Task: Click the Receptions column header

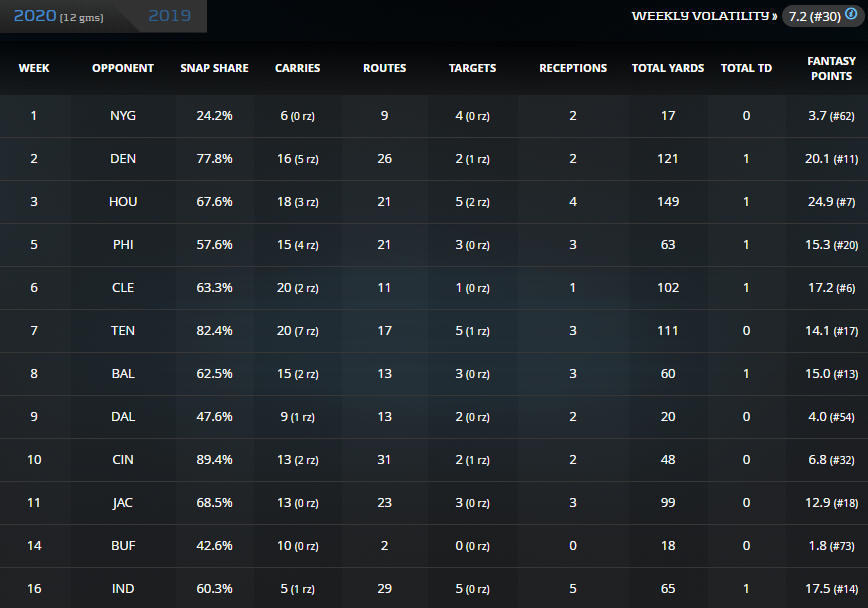Action: point(573,68)
